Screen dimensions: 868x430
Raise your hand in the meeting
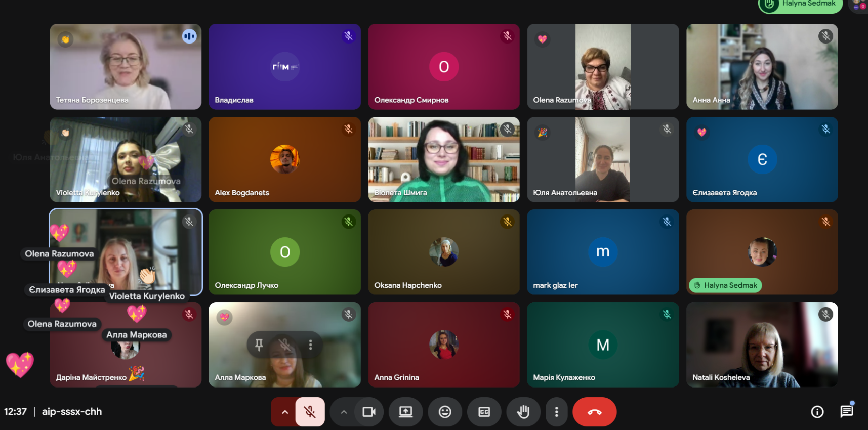523,412
